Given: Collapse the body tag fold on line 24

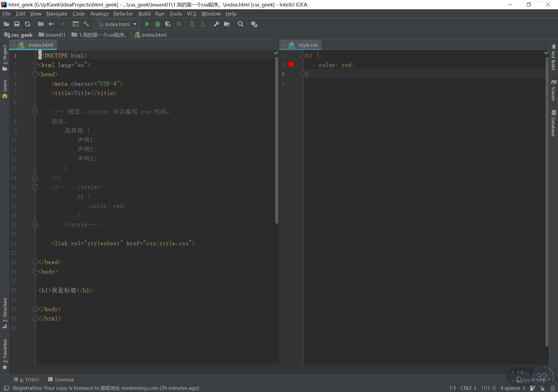Looking at the screenshot, I should [35, 271].
